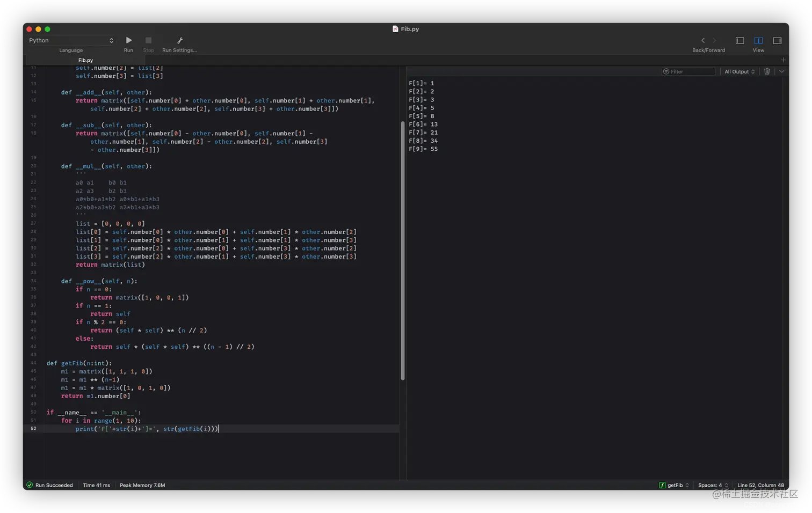Click the getFib function icon in status bar
Viewport: 812px width, 513px height.
pos(662,485)
